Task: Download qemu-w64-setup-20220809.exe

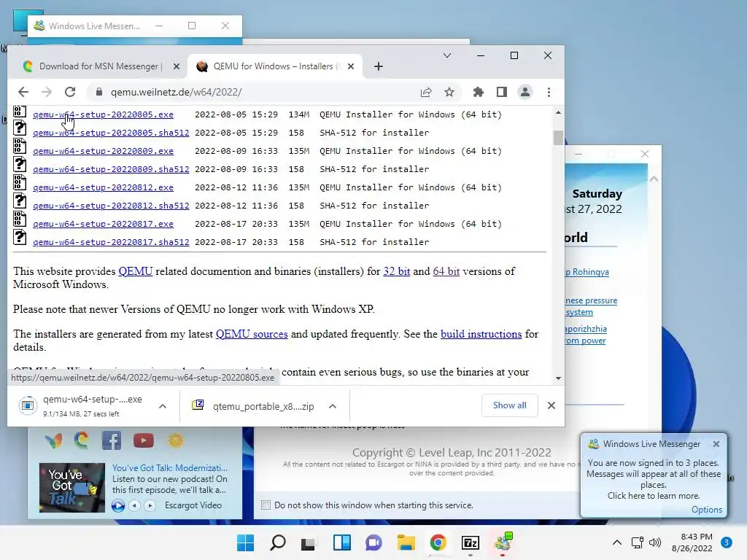Action: 103,151
